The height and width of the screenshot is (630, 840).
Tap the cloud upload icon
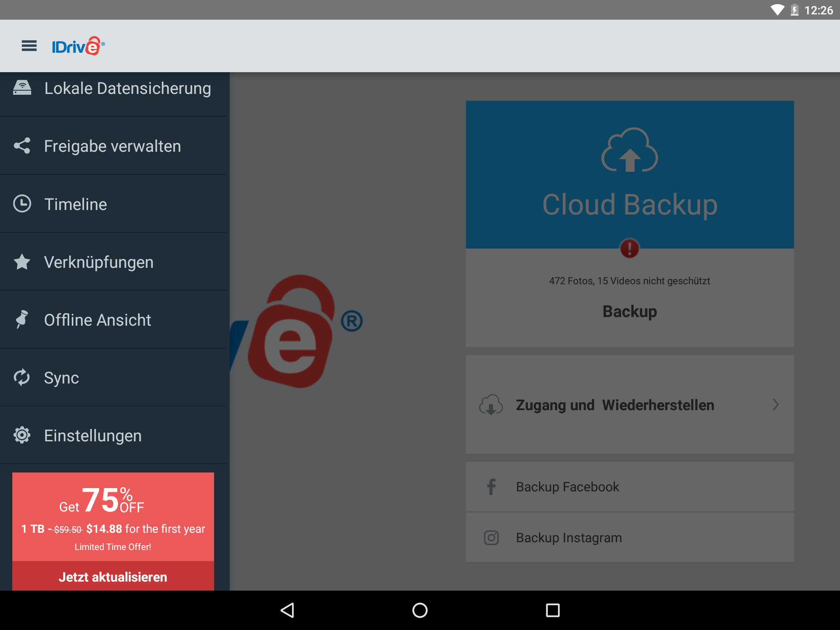(x=630, y=150)
